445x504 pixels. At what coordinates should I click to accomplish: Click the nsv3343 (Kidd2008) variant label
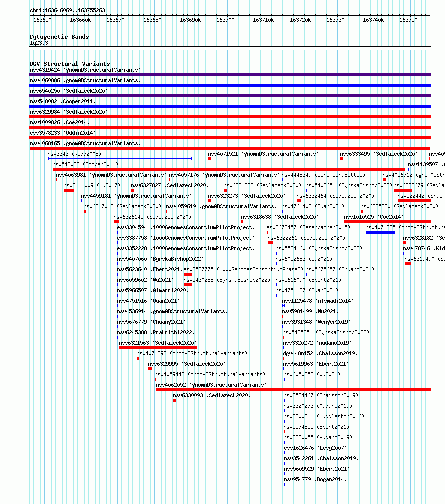74,154
